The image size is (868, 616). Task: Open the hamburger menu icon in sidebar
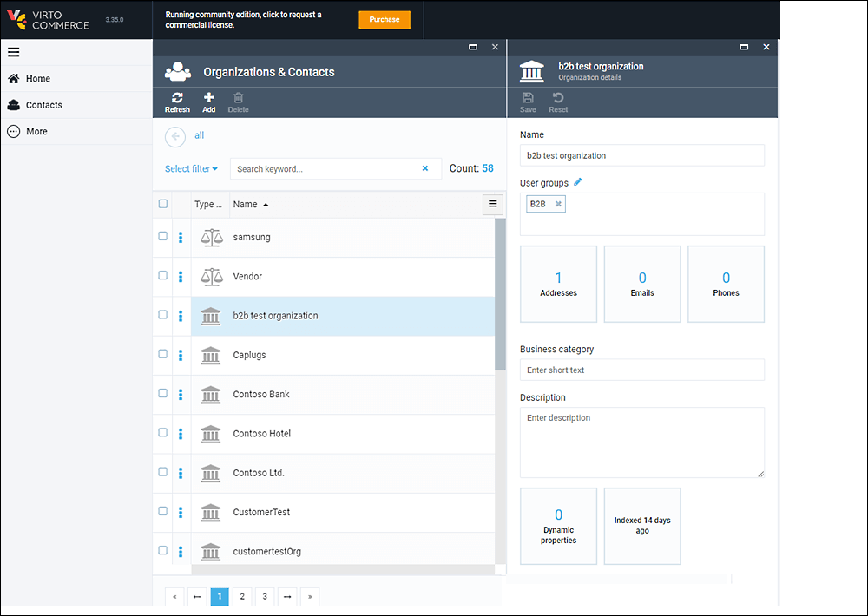click(14, 52)
